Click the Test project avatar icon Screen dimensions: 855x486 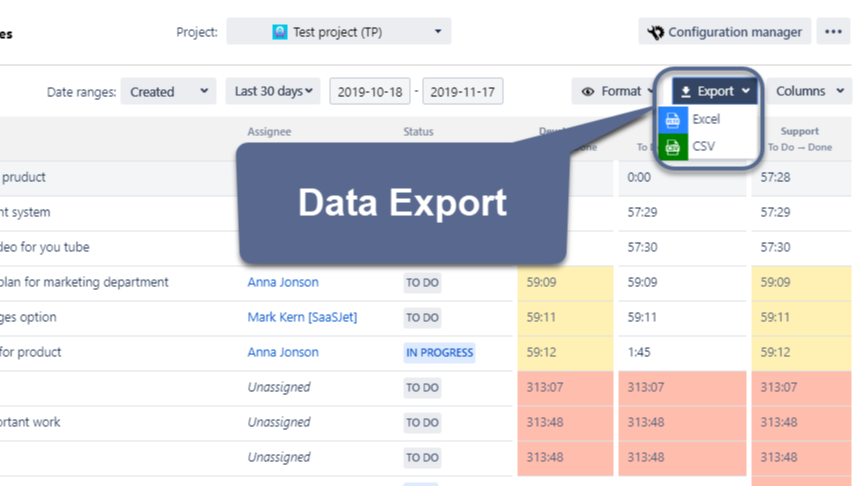tap(280, 32)
